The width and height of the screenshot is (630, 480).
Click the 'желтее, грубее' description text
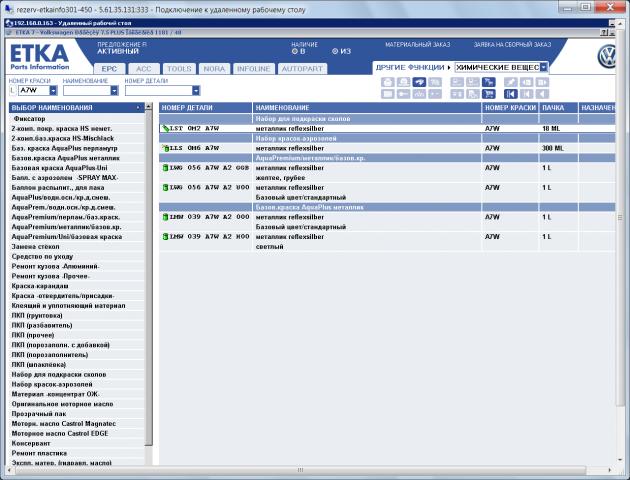(x=280, y=178)
